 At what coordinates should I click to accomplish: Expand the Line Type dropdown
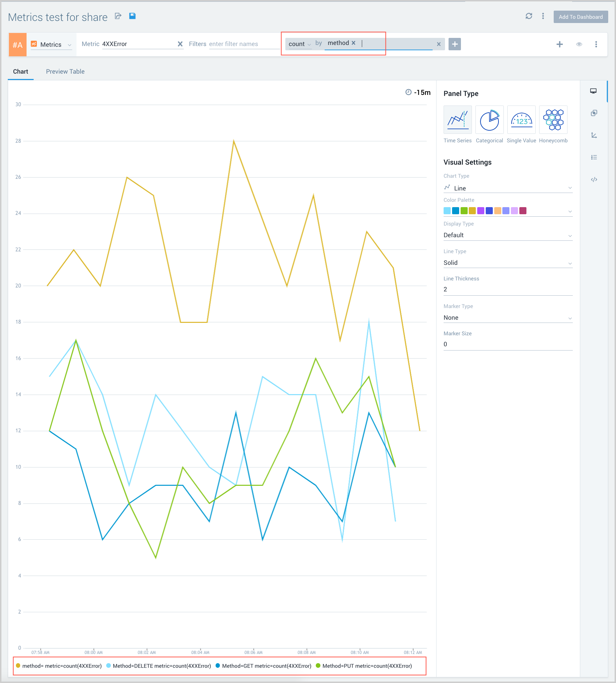(508, 263)
